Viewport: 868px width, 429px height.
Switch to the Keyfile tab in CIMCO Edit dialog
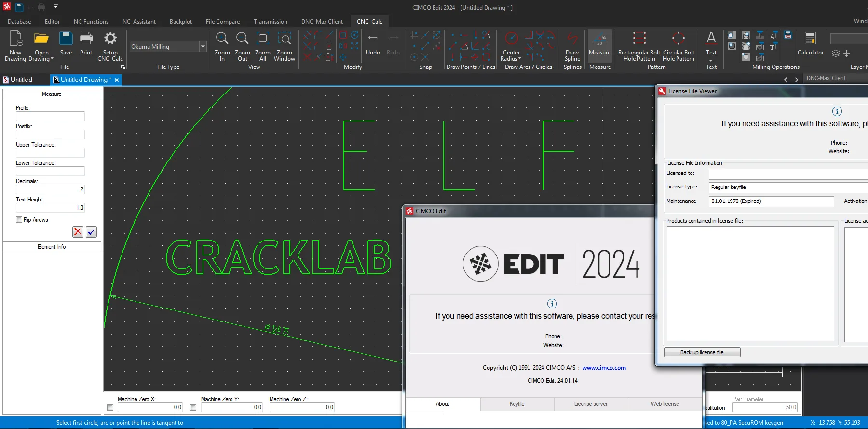tap(517, 404)
